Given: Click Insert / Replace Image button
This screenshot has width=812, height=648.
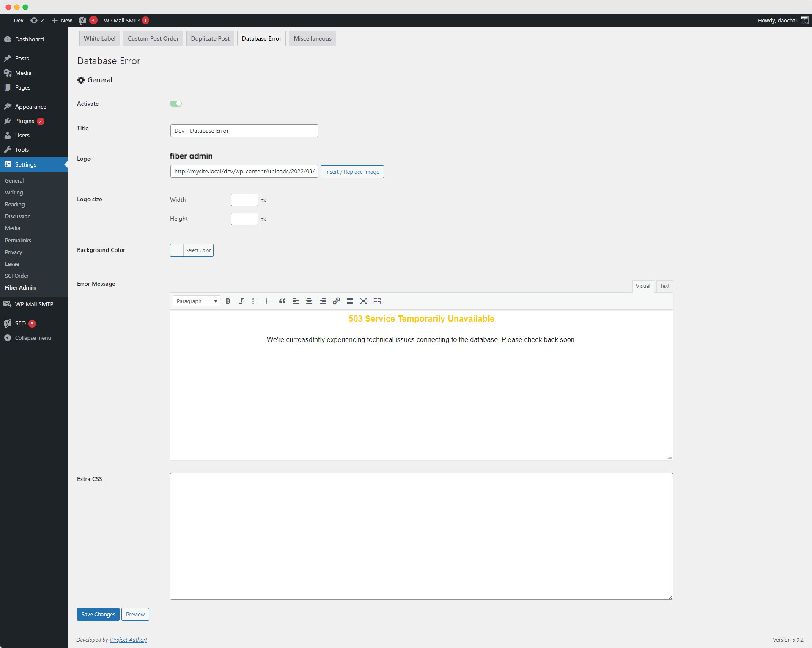Looking at the screenshot, I should coord(352,172).
